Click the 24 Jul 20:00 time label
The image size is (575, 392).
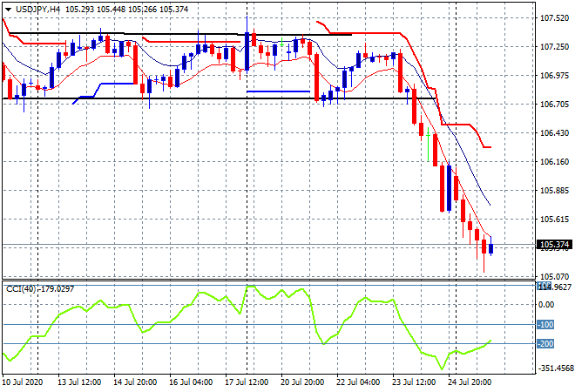(470, 382)
